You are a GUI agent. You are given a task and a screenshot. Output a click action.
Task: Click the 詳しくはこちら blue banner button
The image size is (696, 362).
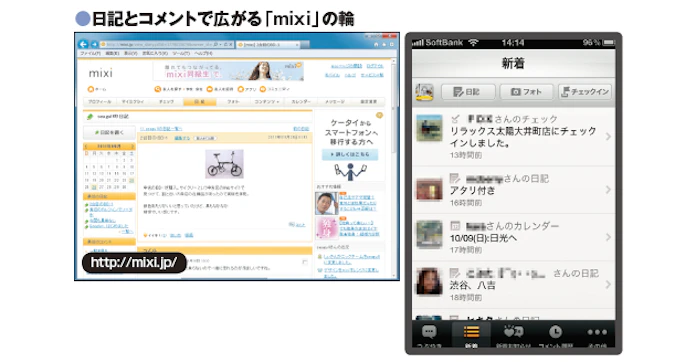tap(350, 154)
